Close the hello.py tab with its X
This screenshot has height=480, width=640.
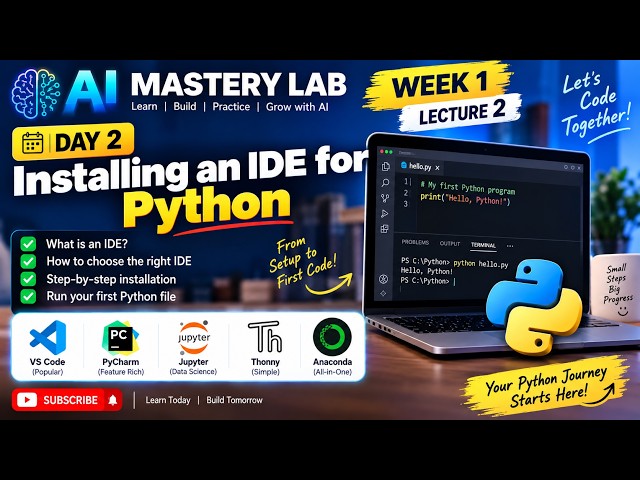(438, 167)
